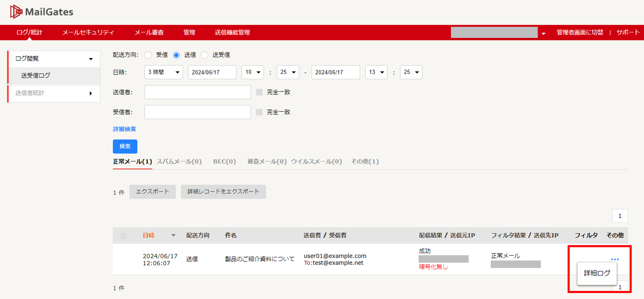Open the メールセキュリティ menu

pos(88,32)
